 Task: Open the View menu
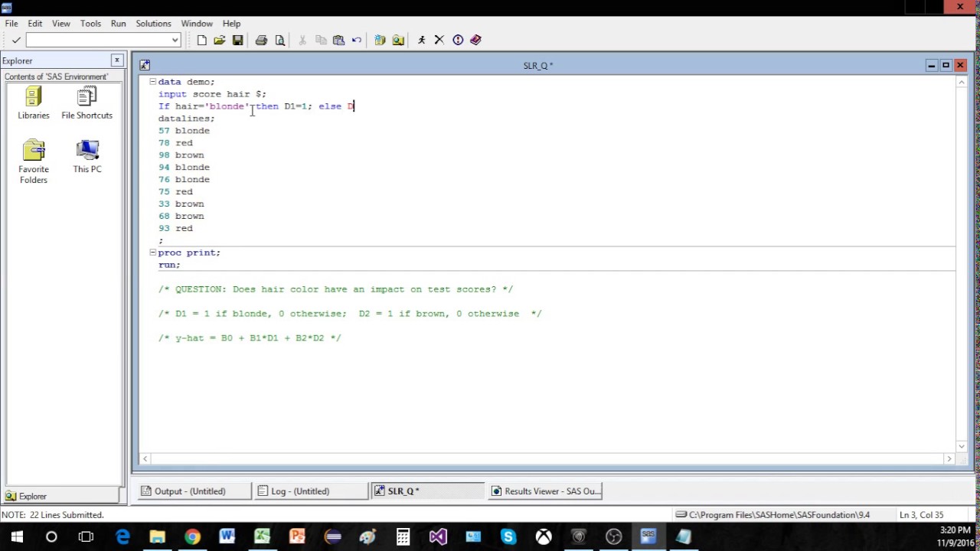pyautogui.click(x=61, y=24)
